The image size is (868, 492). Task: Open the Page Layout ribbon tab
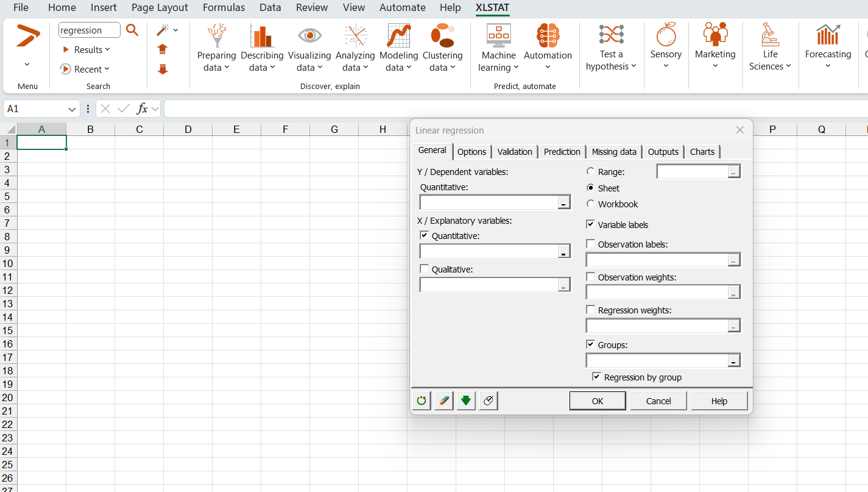160,7
